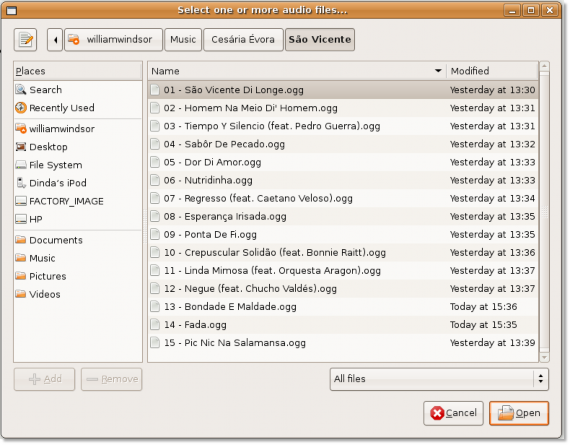Click file icon of 02 - Homem Na Meio Di' Homem.ogg

[155, 108]
